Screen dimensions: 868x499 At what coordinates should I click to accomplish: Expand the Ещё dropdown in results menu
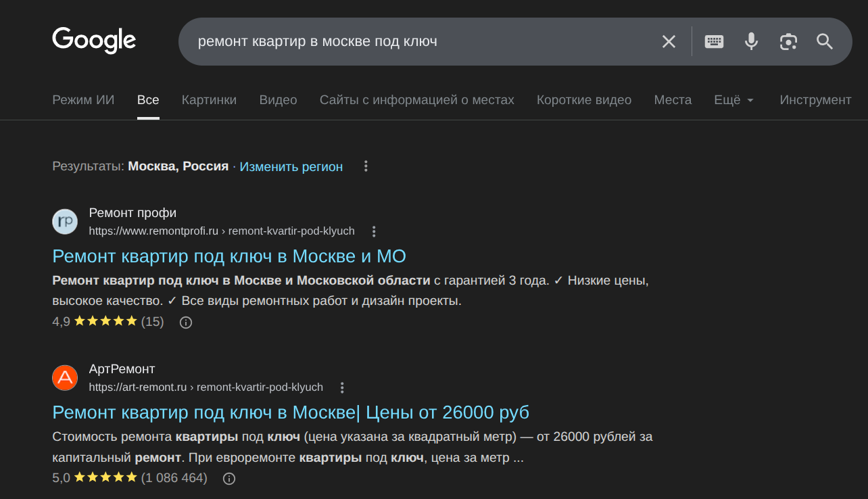click(x=733, y=99)
